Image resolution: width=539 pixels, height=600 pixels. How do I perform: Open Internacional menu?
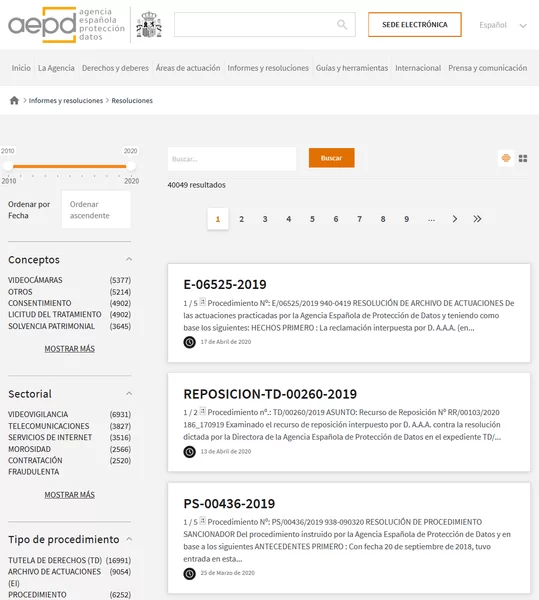(418, 68)
